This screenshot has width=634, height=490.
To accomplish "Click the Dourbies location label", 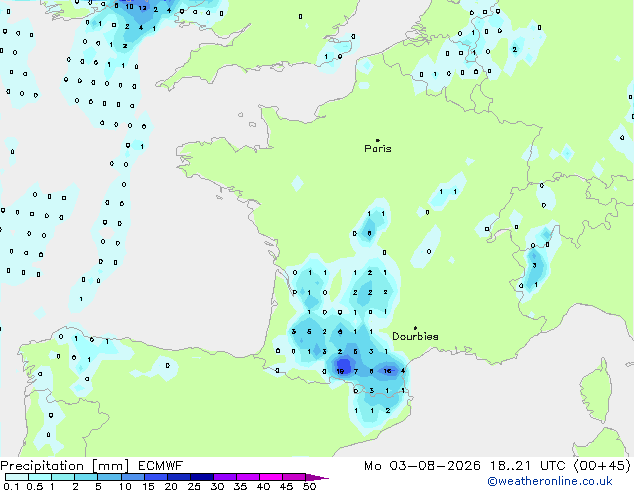I will (415, 336).
